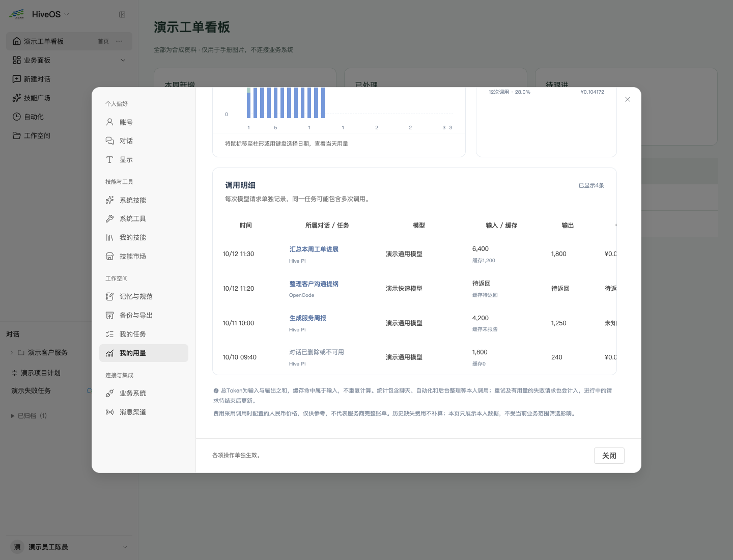Click the 对话已删除或不可用 entry
The height and width of the screenshot is (560, 733).
[317, 352]
